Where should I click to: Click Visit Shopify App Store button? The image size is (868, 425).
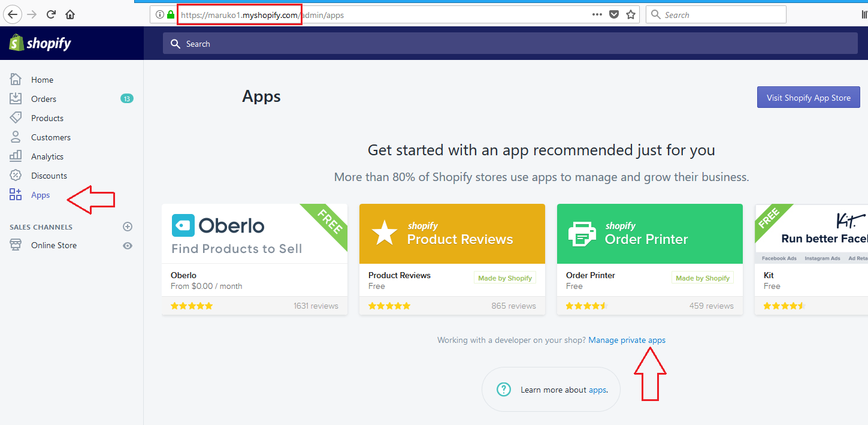(x=809, y=98)
